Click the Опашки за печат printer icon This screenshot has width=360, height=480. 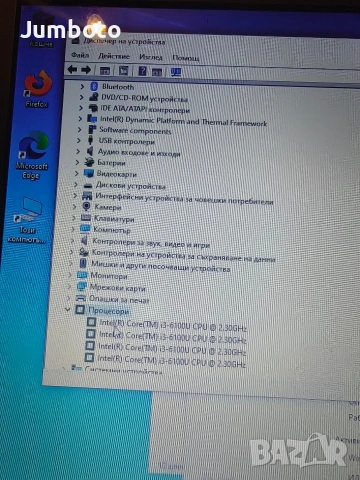coord(81,298)
